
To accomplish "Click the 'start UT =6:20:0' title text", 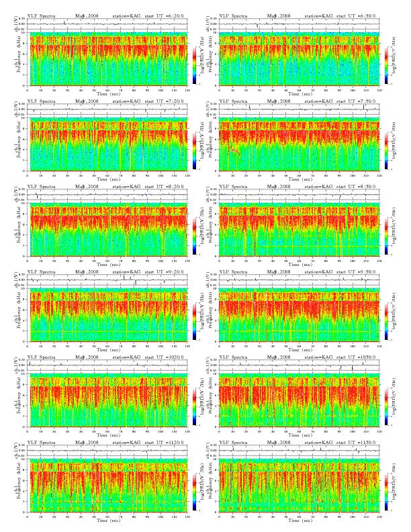I will click(x=164, y=15).
